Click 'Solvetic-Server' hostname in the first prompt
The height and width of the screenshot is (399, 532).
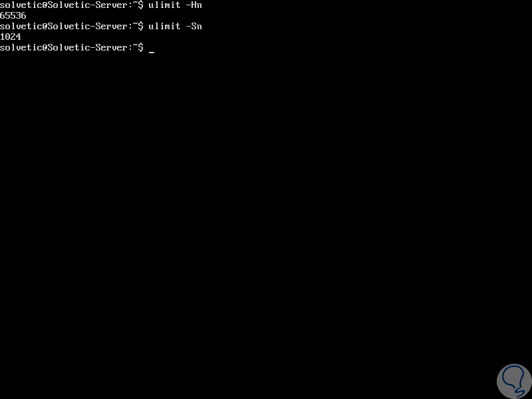(x=88, y=5)
